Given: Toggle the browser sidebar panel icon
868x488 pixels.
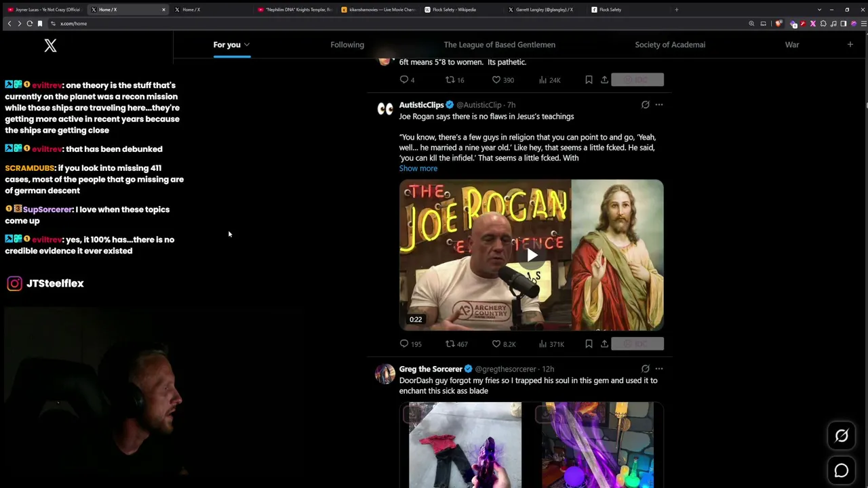Looking at the screenshot, I should [844, 24].
